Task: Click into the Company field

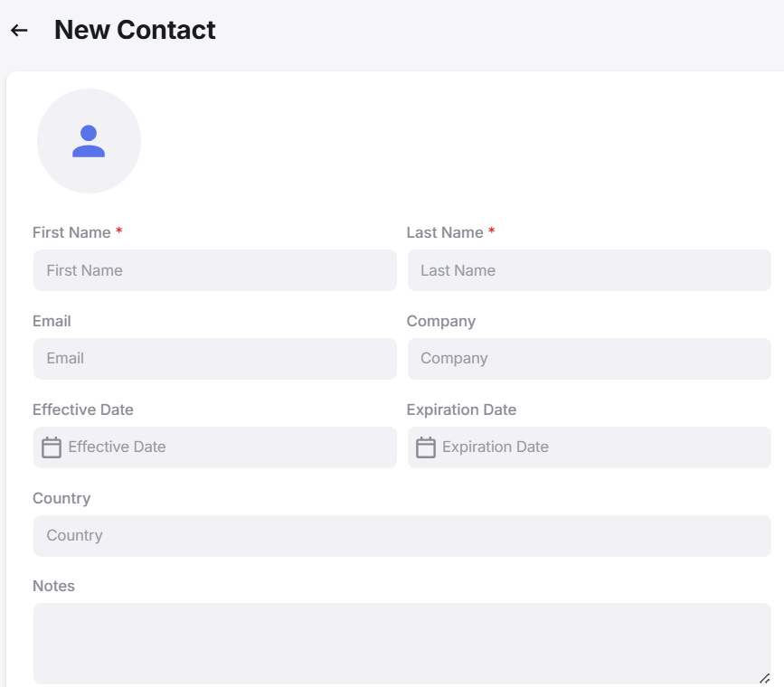Action: click(589, 359)
